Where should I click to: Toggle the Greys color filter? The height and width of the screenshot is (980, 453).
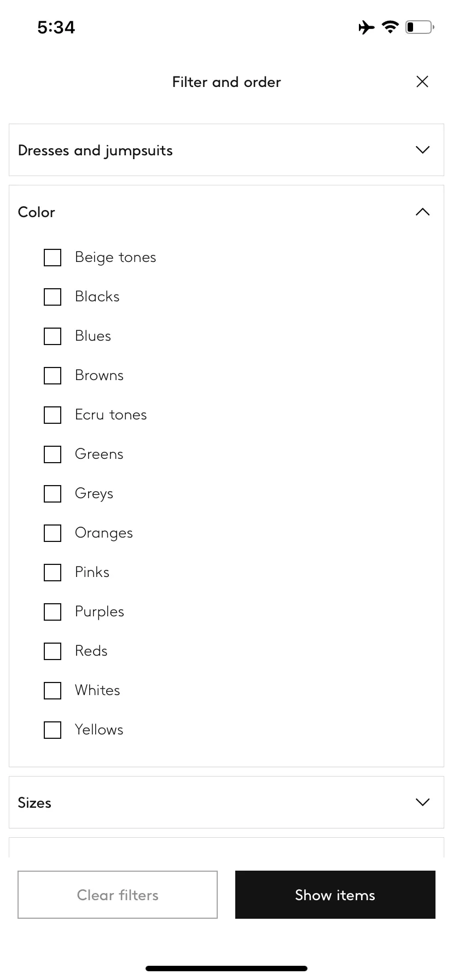pos(53,494)
